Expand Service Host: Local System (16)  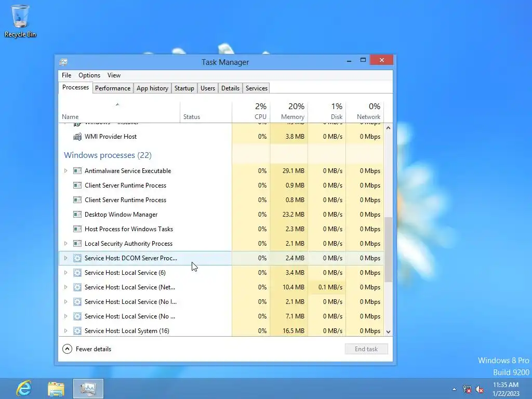pos(66,331)
